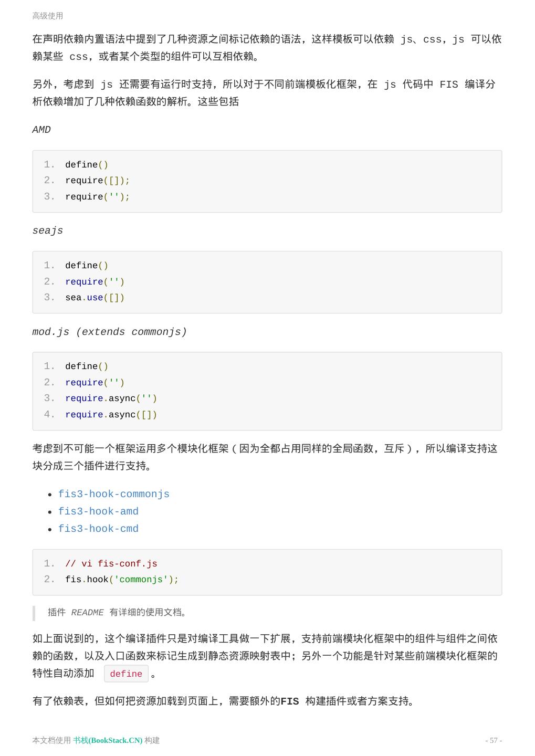Image resolution: width=535 pixels, height=756 pixels.
Task: Click the page number 57 in footer
Action: [494, 740]
